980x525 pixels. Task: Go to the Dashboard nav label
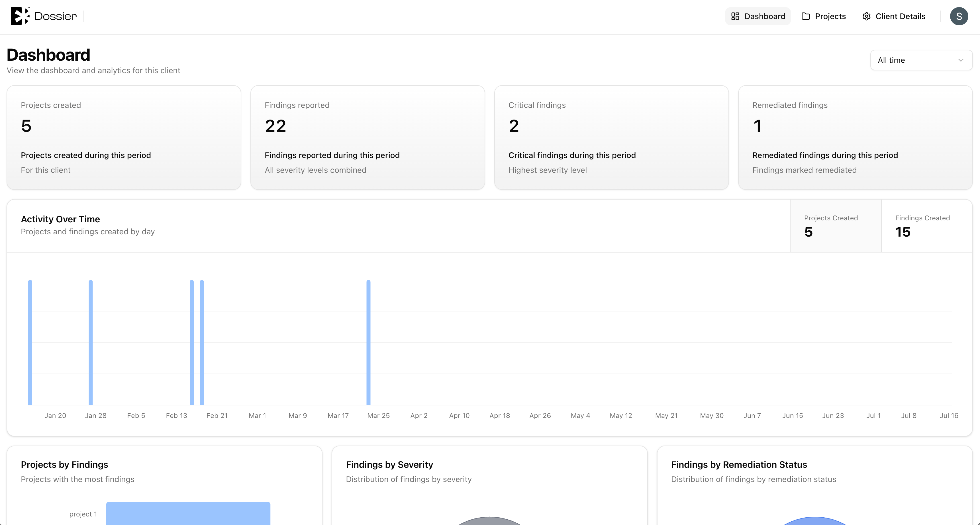[765, 16]
